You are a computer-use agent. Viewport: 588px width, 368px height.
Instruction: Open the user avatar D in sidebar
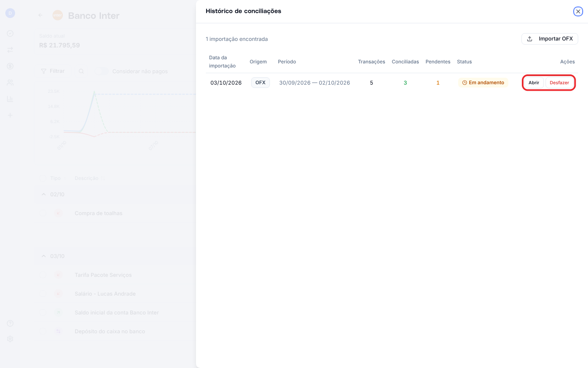point(10,13)
